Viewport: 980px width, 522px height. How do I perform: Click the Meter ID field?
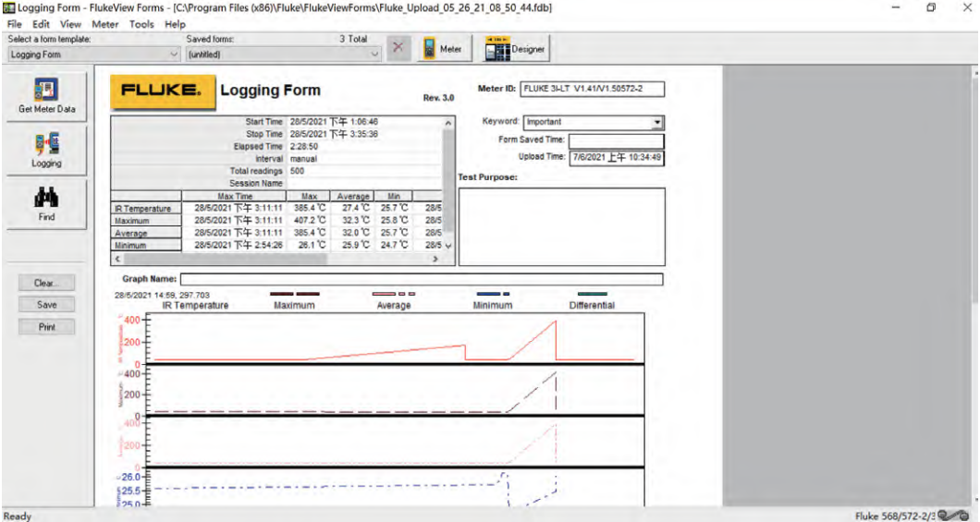(x=592, y=89)
